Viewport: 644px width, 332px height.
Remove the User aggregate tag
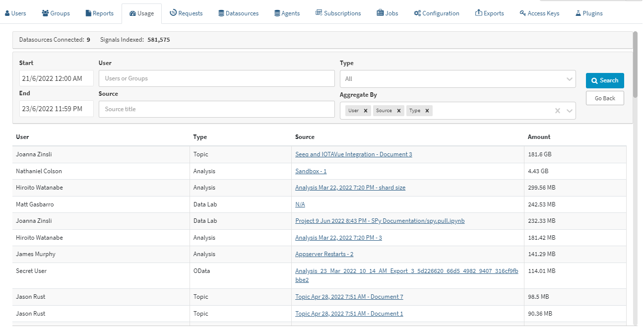coord(366,111)
